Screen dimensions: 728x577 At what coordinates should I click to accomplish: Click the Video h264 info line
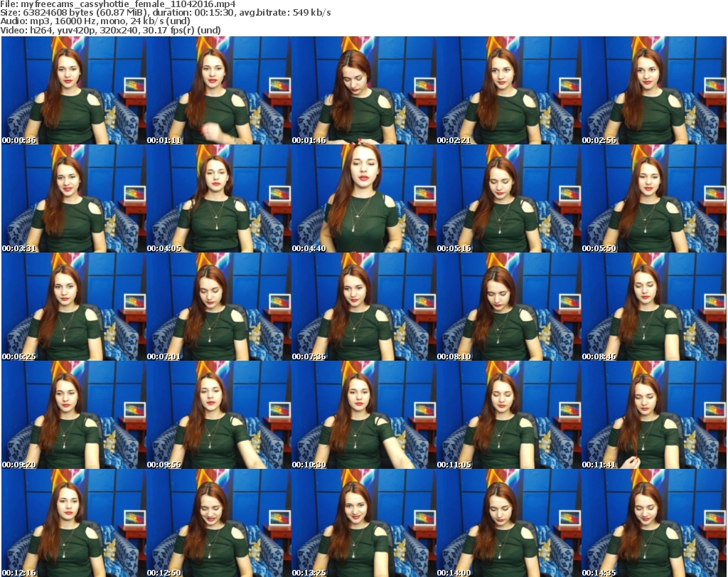(110, 30)
